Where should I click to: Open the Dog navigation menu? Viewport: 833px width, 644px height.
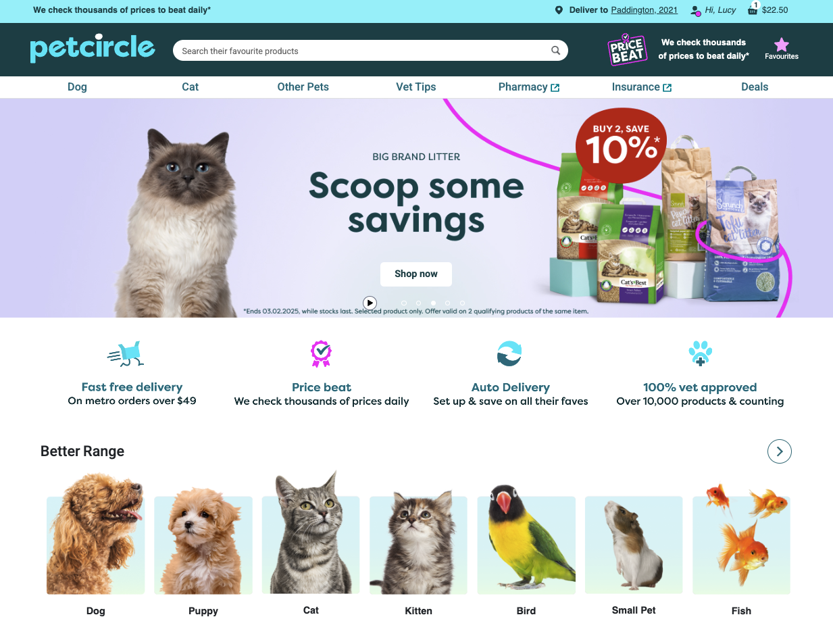tap(77, 87)
